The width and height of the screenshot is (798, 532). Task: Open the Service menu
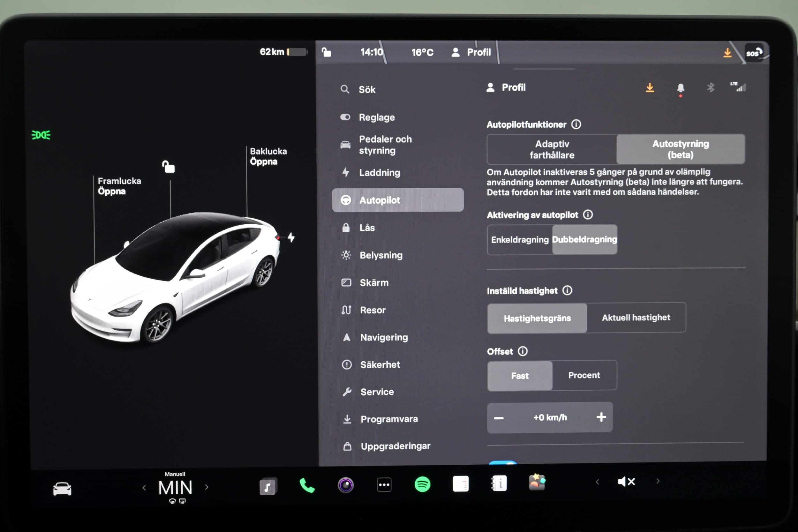[368, 392]
